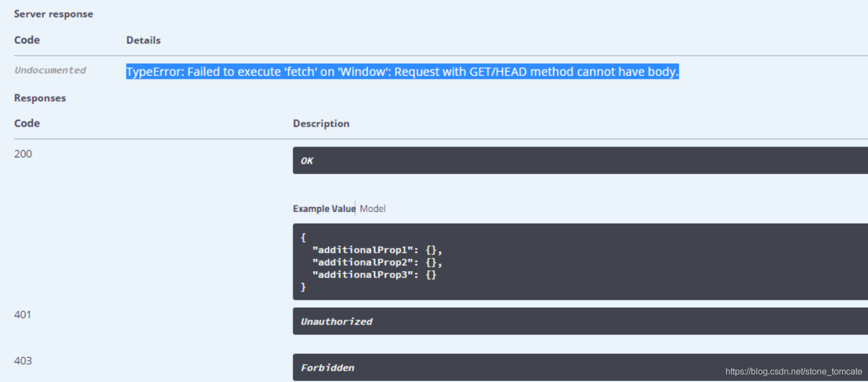
Task: Select the Example Value tab
Action: [323, 208]
